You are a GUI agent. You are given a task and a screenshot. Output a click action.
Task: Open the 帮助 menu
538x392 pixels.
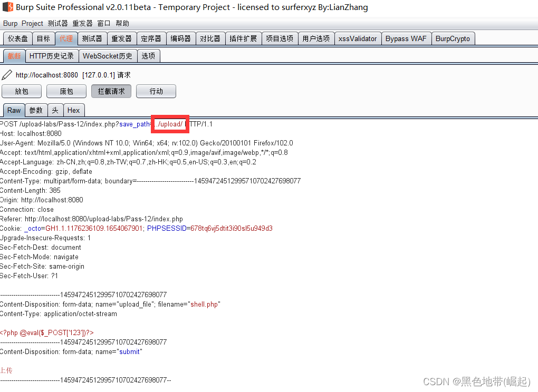(122, 23)
